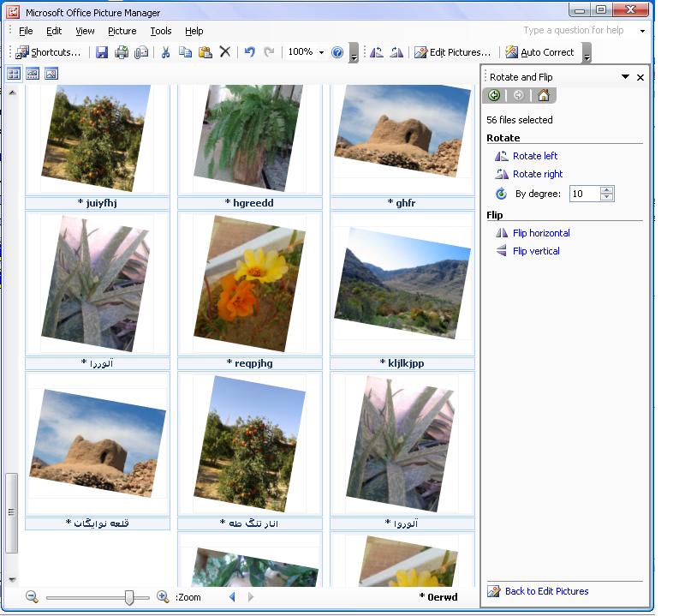Click the juiyfhj filename label
Screen dimensions: 673x616
pyautogui.click(x=98, y=203)
